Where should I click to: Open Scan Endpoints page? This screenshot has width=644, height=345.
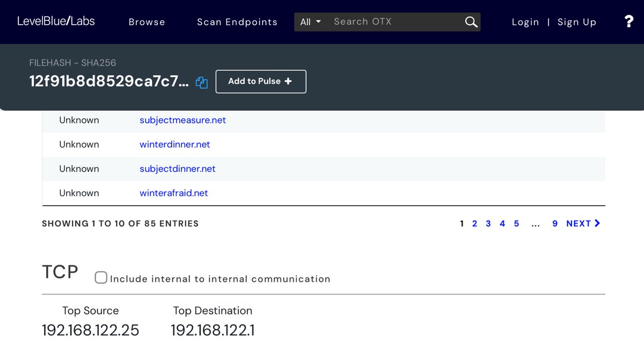pos(237,22)
